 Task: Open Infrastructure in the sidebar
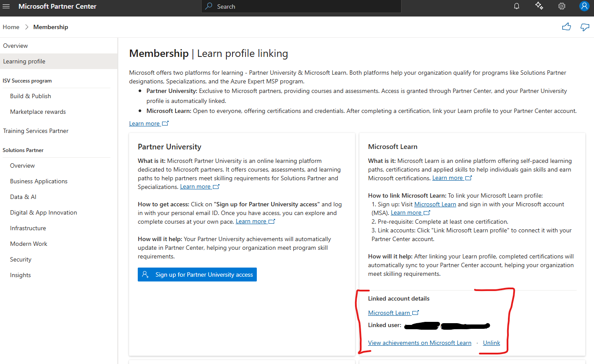tap(28, 228)
